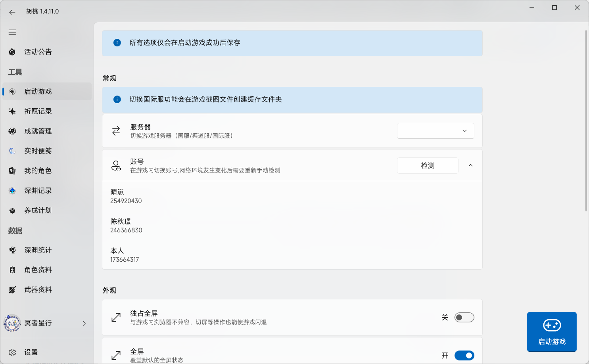
Task: Open the 服务器 server selection dropdown
Action: [x=435, y=130]
